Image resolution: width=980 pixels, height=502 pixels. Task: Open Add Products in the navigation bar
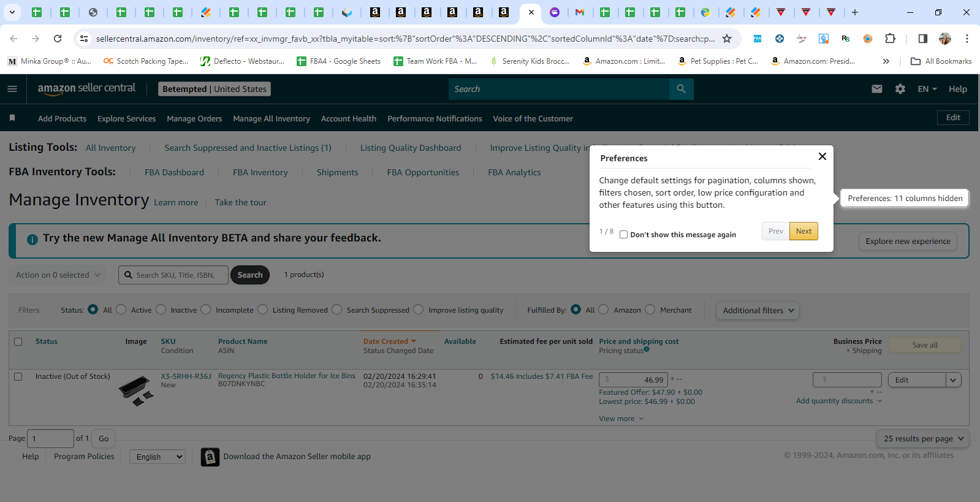point(62,118)
